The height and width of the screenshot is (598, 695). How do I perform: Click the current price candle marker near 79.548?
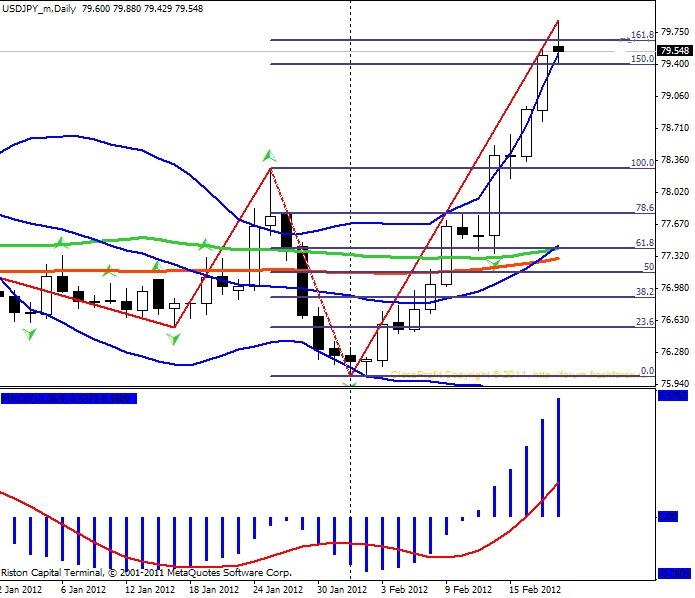558,48
